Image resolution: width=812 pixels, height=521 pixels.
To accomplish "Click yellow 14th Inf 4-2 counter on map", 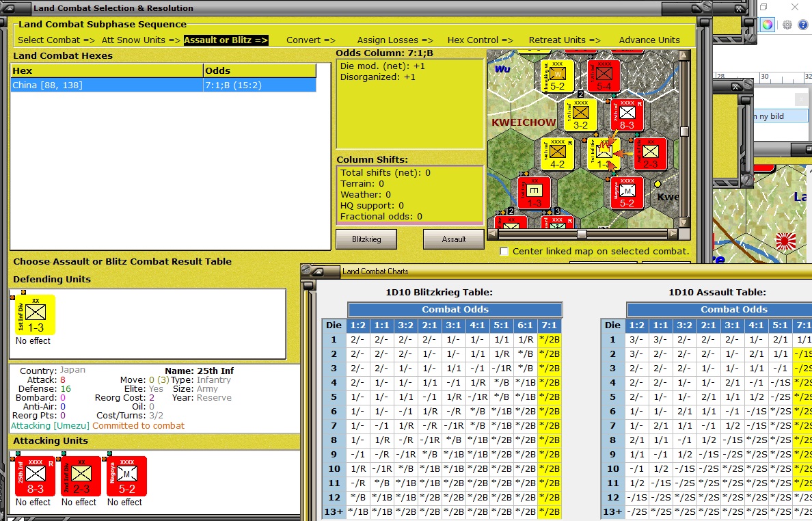I will pos(557,154).
